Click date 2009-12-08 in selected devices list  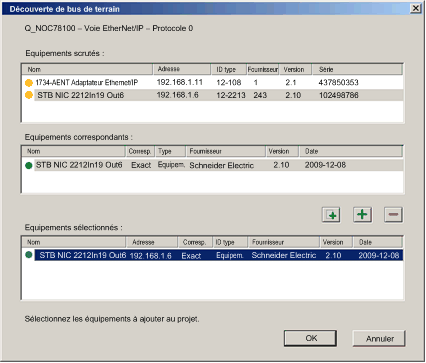[379, 256]
